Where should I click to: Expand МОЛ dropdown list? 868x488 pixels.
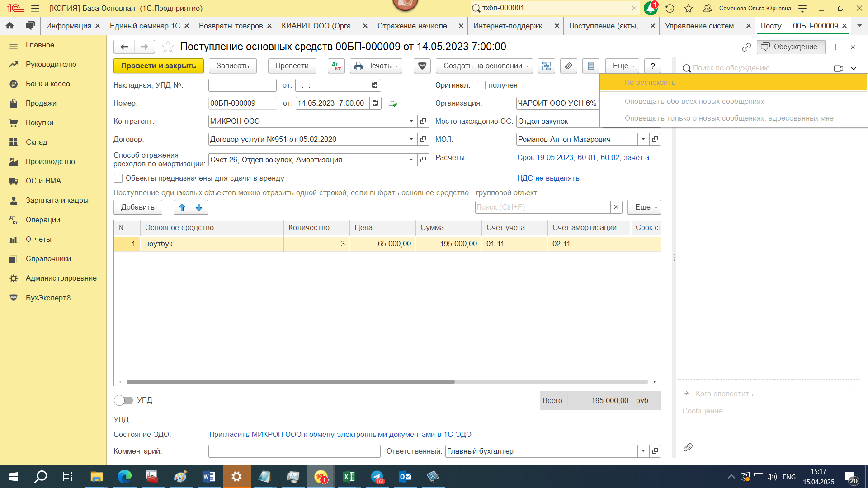643,139
